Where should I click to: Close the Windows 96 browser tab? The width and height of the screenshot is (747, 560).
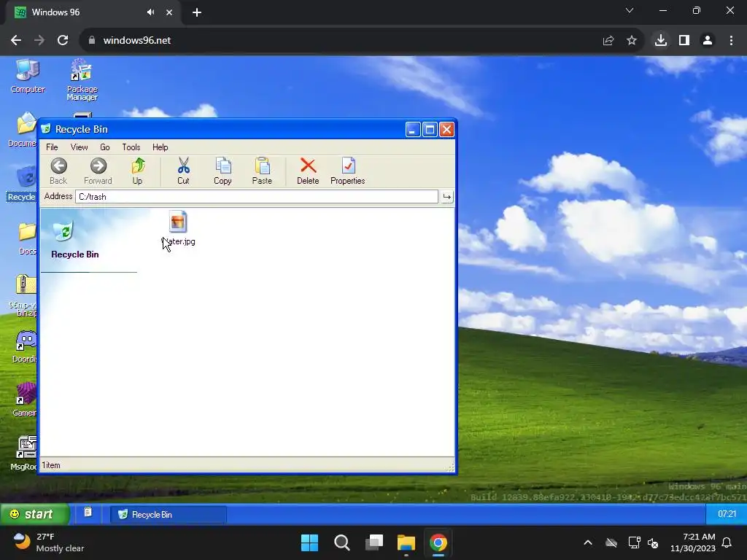pos(169,12)
